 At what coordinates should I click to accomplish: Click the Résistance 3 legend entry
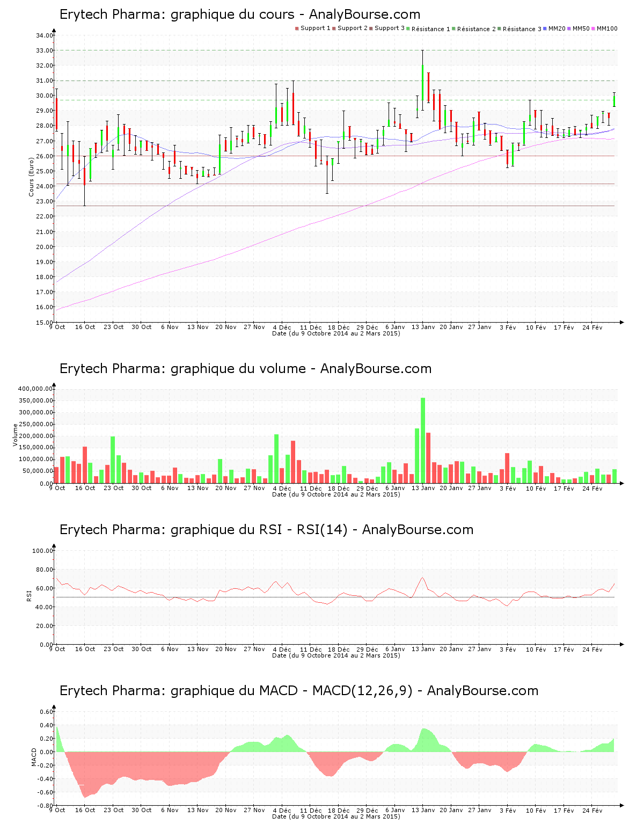(522, 29)
